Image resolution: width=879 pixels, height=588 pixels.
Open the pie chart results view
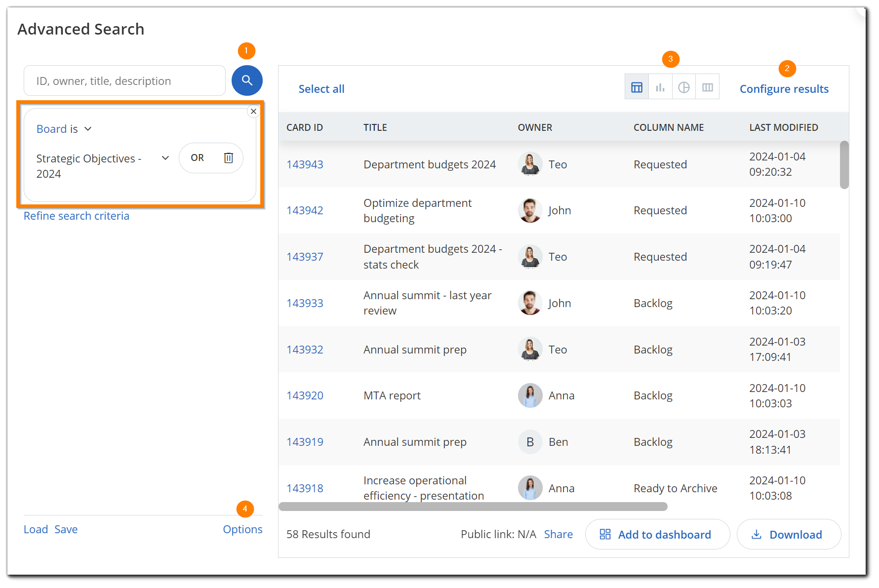point(684,86)
